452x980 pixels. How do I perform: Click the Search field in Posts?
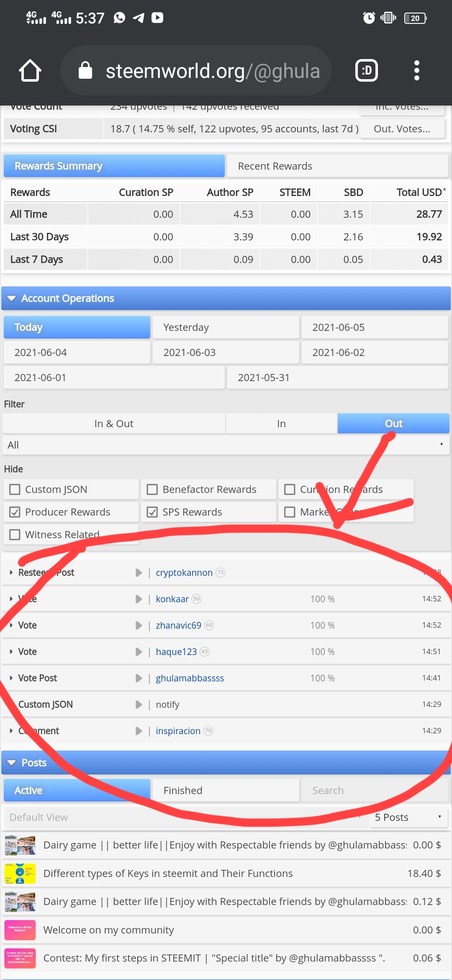[374, 791]
